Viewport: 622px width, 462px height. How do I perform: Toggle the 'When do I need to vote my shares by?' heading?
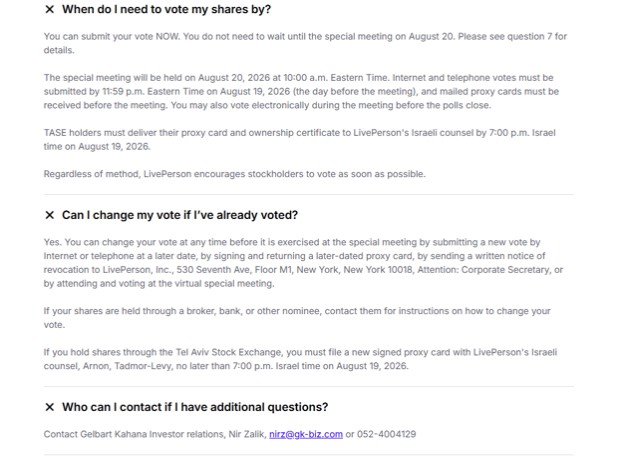166,9
